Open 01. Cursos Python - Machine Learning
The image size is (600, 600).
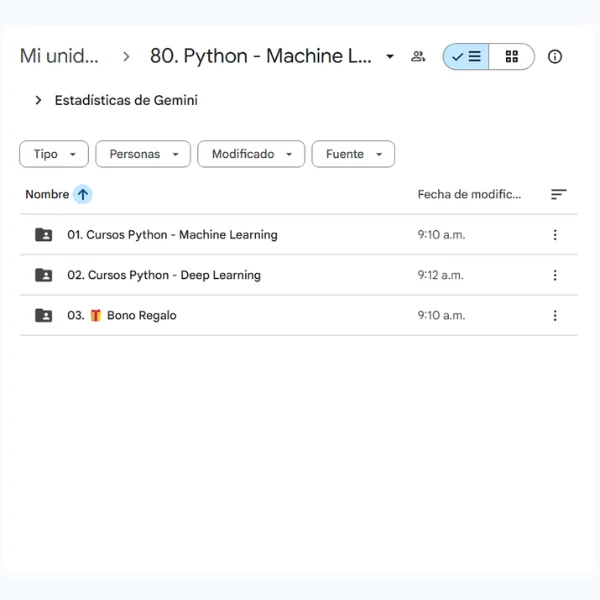coord(172,235)
